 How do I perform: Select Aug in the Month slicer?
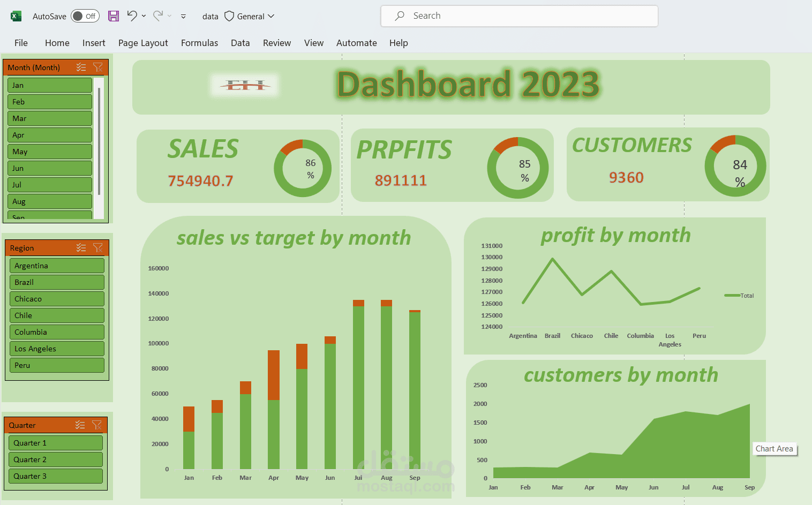tap(50, 201)
